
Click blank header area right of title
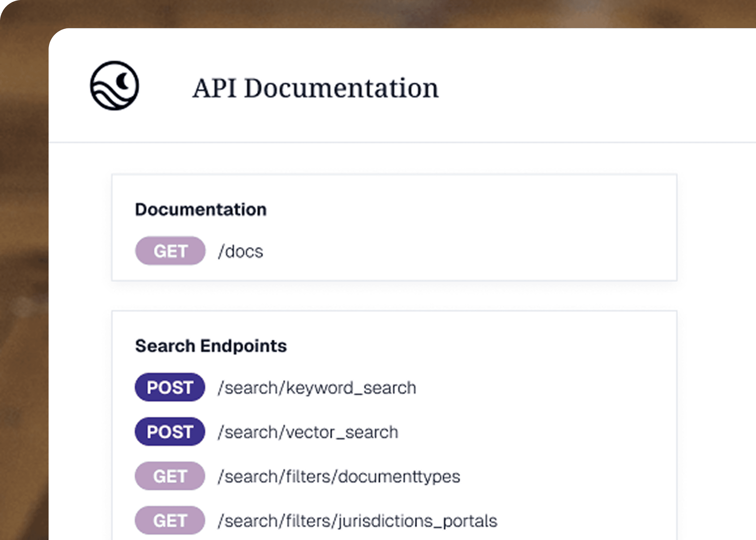point(598,86)
